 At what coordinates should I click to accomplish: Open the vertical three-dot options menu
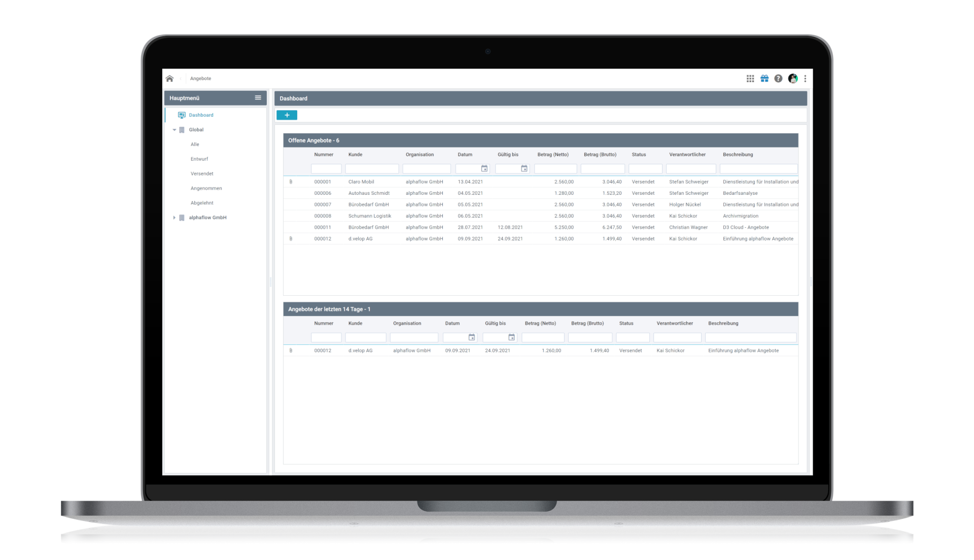coord(805,79)
